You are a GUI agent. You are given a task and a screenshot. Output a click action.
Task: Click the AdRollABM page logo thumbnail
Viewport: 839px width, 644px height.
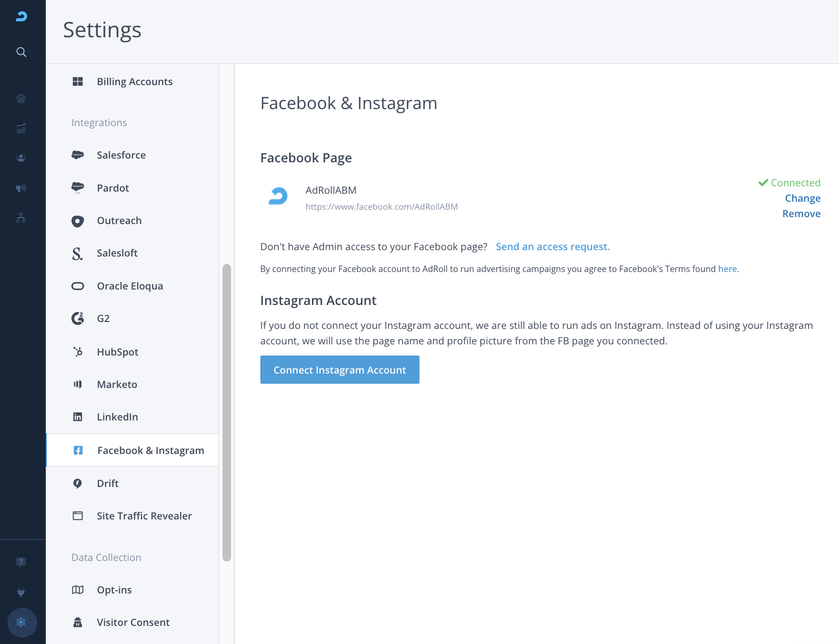pyautogui.click(x=278, y=196)
